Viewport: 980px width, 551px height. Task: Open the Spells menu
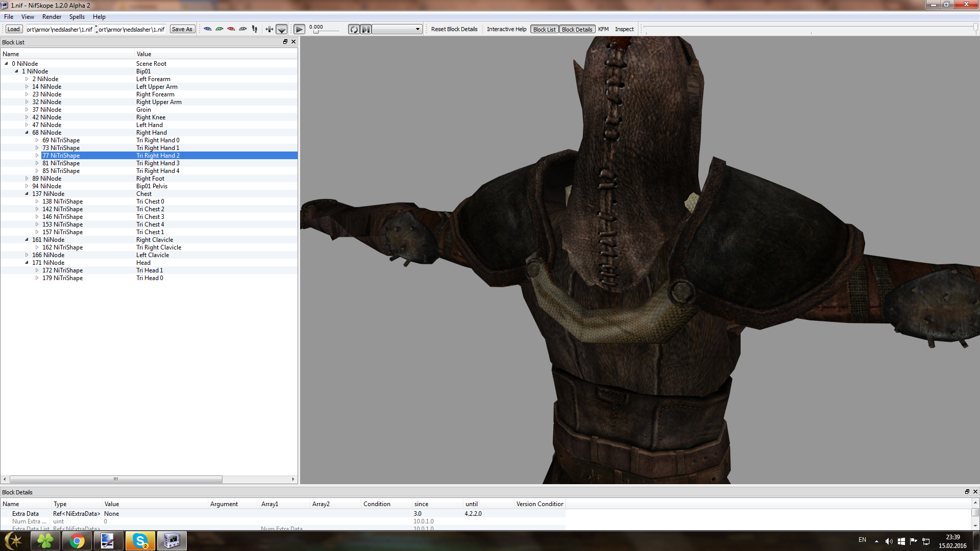point(77,17)
